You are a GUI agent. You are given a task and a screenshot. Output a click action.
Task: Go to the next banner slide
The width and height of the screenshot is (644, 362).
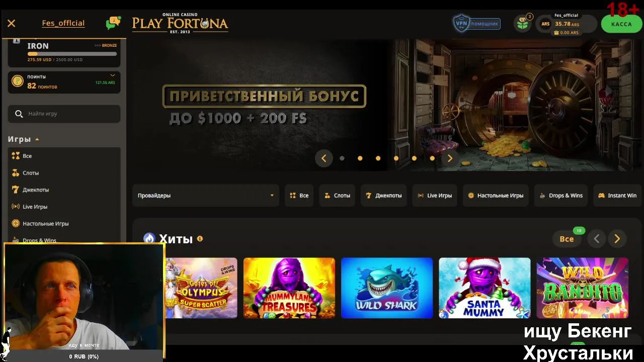pyautogui.click(x=450, y=158)
